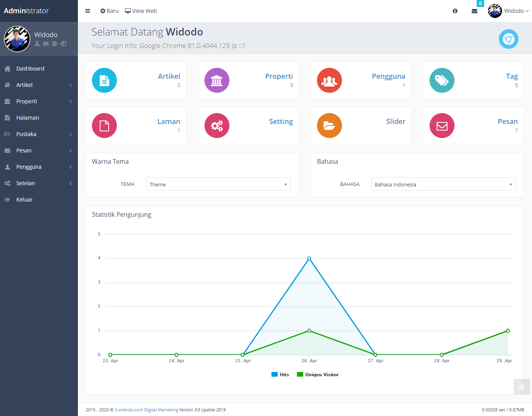Screen dimensions: 532x416
Task: Open mail notifications in the header
Action: pos(474,11)
